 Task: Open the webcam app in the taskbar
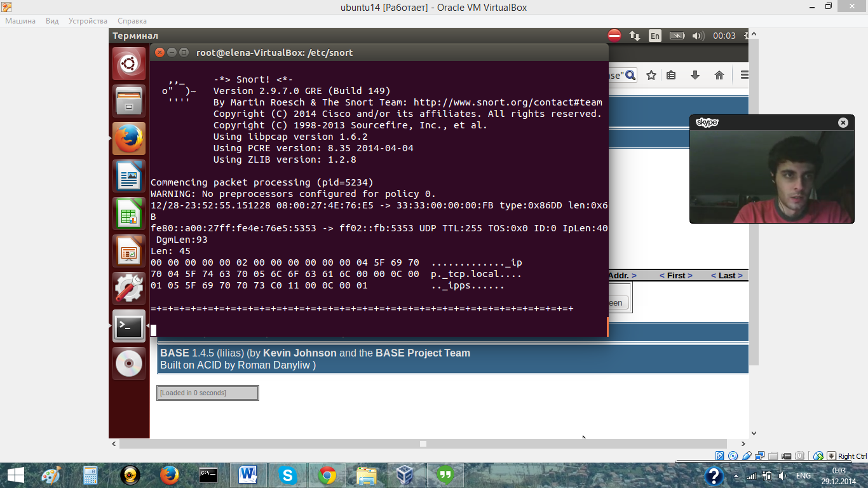pyautogui.click(x=130, y=475)
